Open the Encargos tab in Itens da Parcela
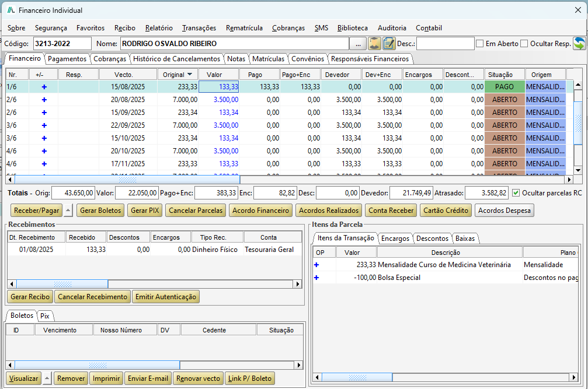588x389 pixels. click(x=395, y=239)
